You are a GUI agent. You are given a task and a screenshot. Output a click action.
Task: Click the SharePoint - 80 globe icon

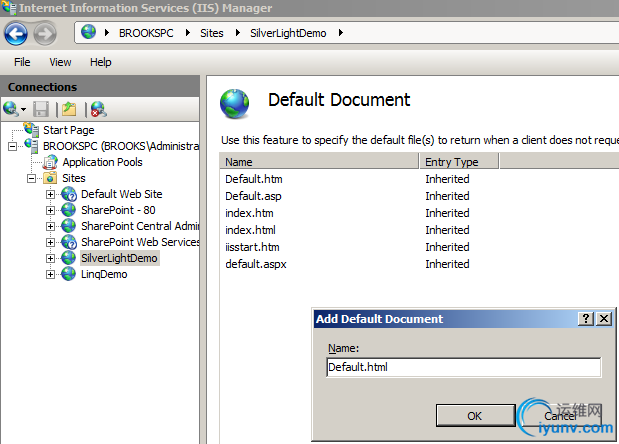coord(69,210)
